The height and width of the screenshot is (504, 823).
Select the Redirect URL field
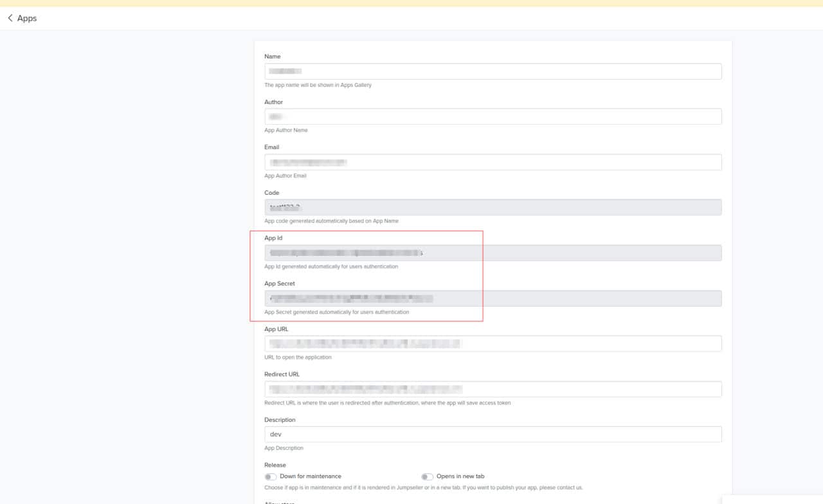pos(493,389)
